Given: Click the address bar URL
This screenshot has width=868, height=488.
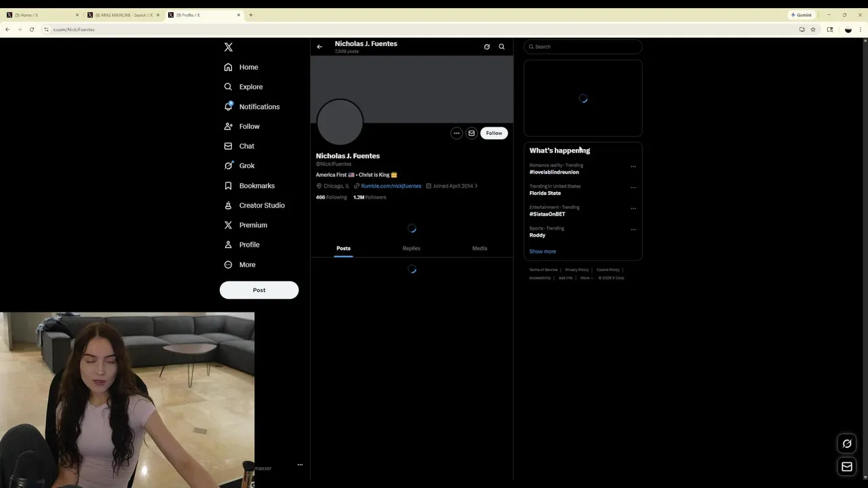Looking at the screenshot, I should (74, 29).
